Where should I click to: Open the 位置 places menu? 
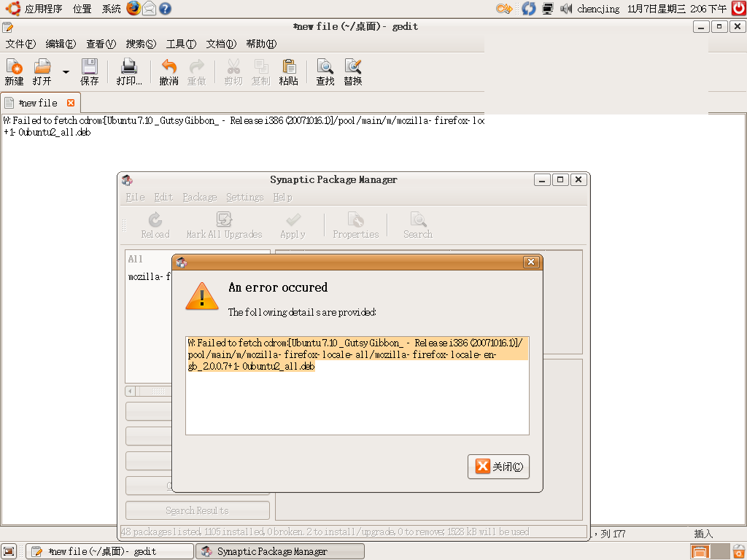coord(82,9)
